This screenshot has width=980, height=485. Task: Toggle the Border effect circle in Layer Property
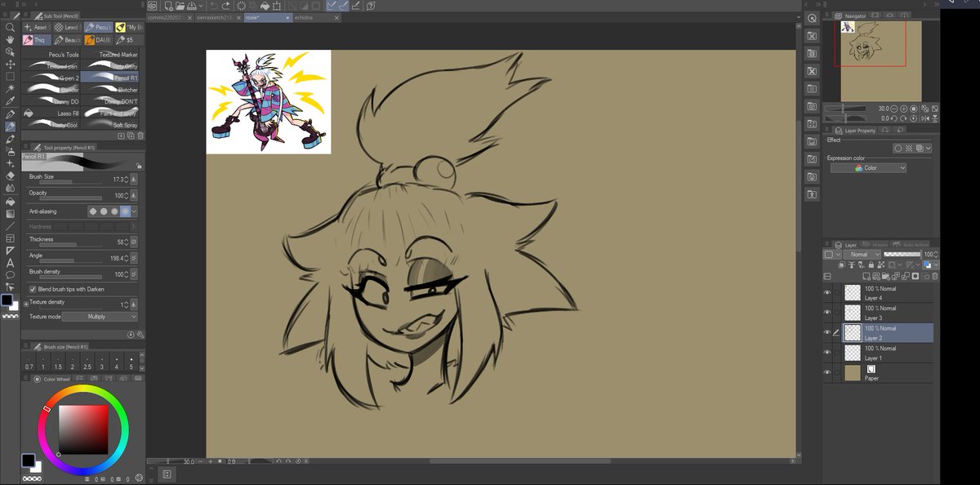[898, 149]
